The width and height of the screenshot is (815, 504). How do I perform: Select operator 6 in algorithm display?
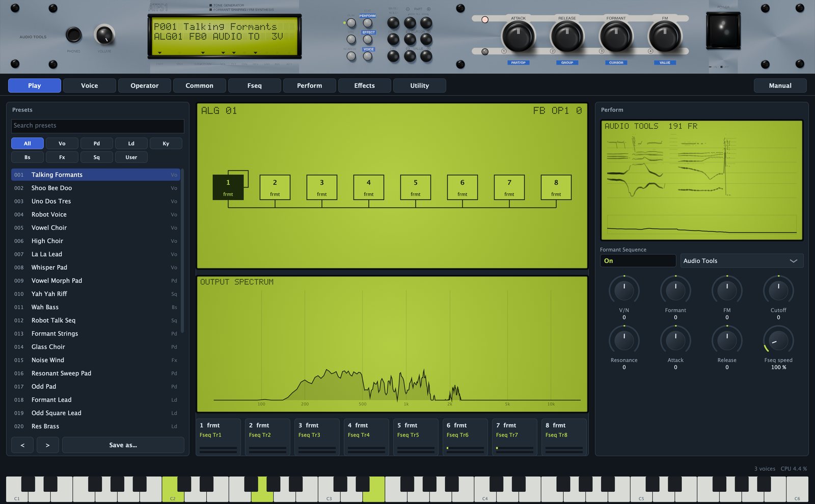pyautogui.click(x=462, y=187)
